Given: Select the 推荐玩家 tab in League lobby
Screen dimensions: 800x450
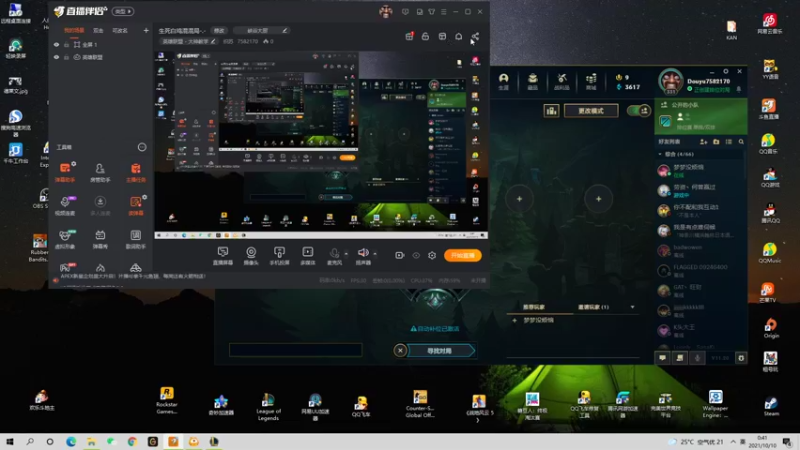Looking at the screenshot, I should click(x=534, y=307).
